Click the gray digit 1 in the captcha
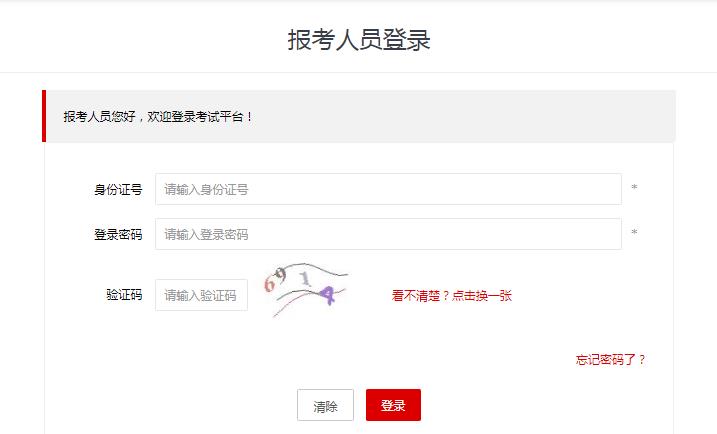This screenshot has width=717, height=434. click(305, 279)
